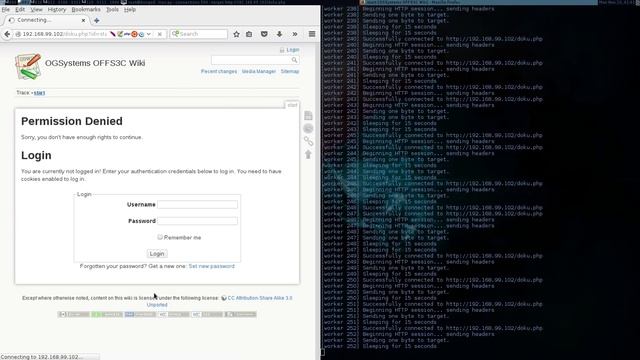Viewport: 640px width, 360px height.
Task: Click the Backlinks chain tool icon
Action: pos(308,141)
